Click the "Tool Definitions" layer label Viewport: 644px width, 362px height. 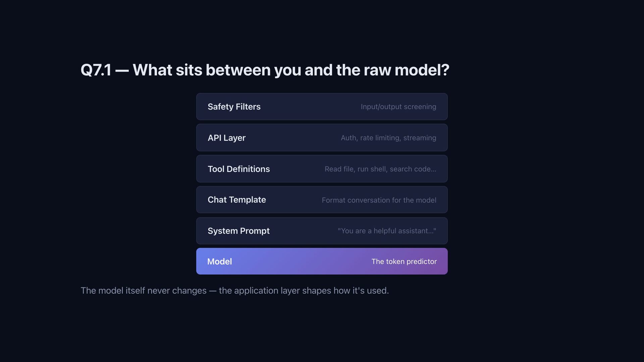(x=238, y=169)
